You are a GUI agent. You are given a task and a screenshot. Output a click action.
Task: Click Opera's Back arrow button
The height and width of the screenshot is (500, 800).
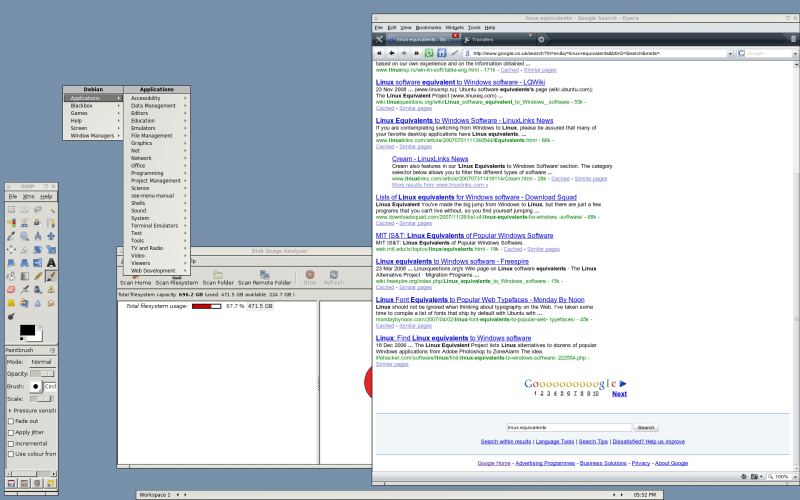(x=392, y=53)
